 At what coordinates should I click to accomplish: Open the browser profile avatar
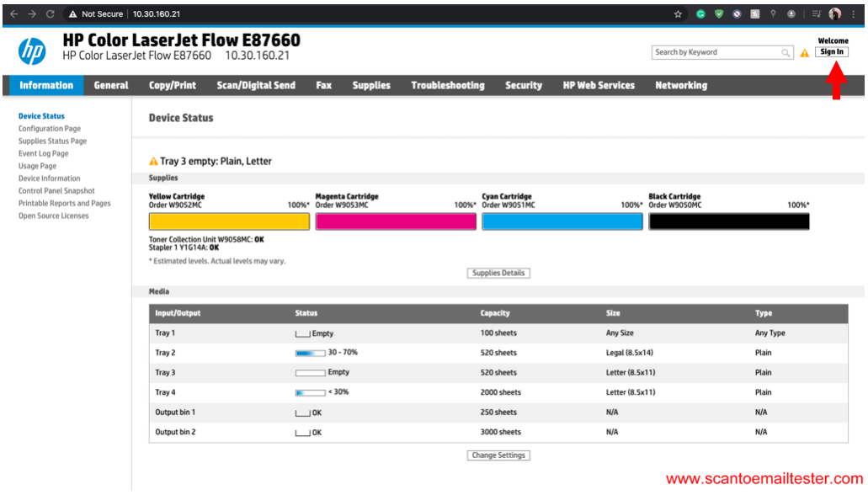(x=834, y=14)
